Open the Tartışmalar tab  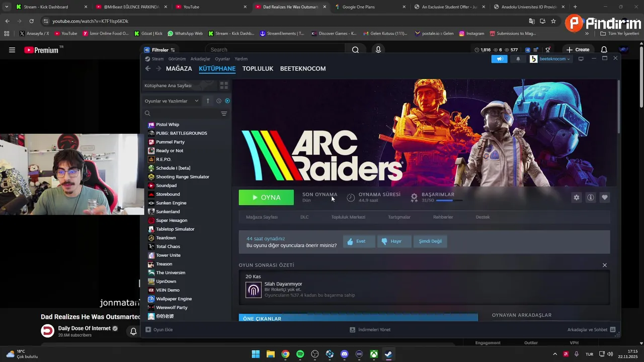[x=399, y=217]
